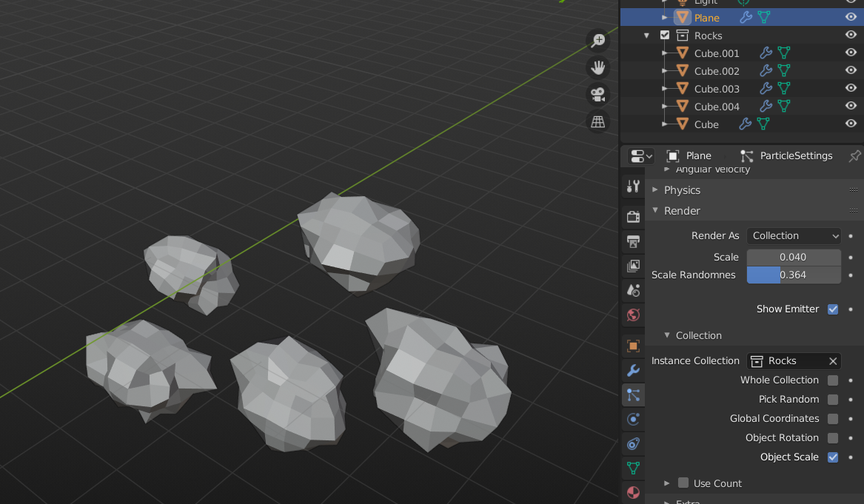This screenshot has height=504, width=864.
Task: Open the Tool properties tab
Action: 633,187
